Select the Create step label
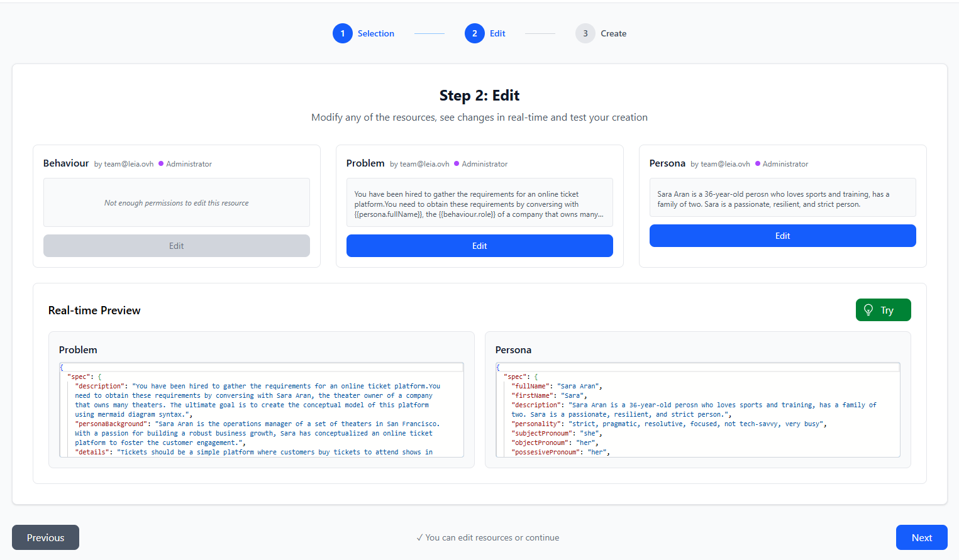The width and height of the screenshot is (959, 560). tap(613, 33)
